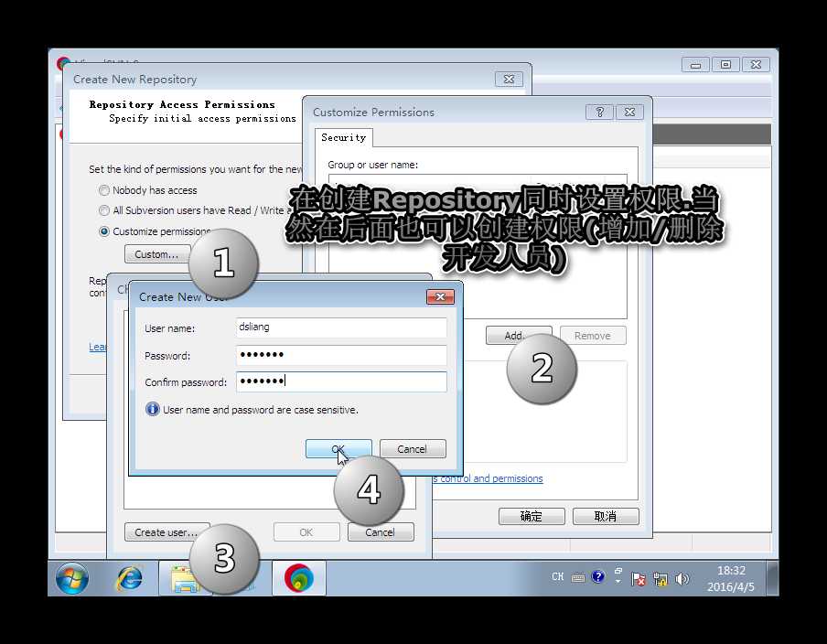Click network status tray icon

click(660, 579)
